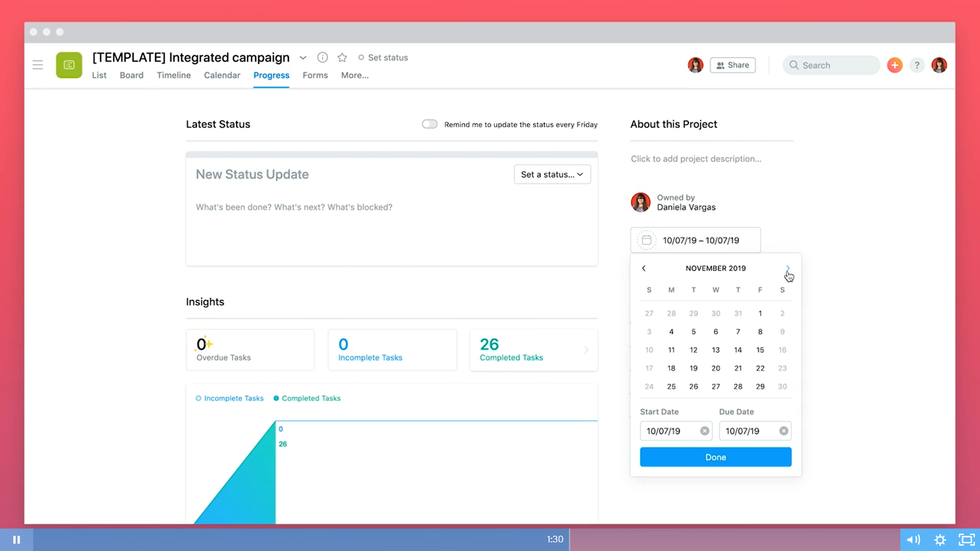Pause the video playback
Viewport: 980px width, 551px height.
click(x=16, y=539)
